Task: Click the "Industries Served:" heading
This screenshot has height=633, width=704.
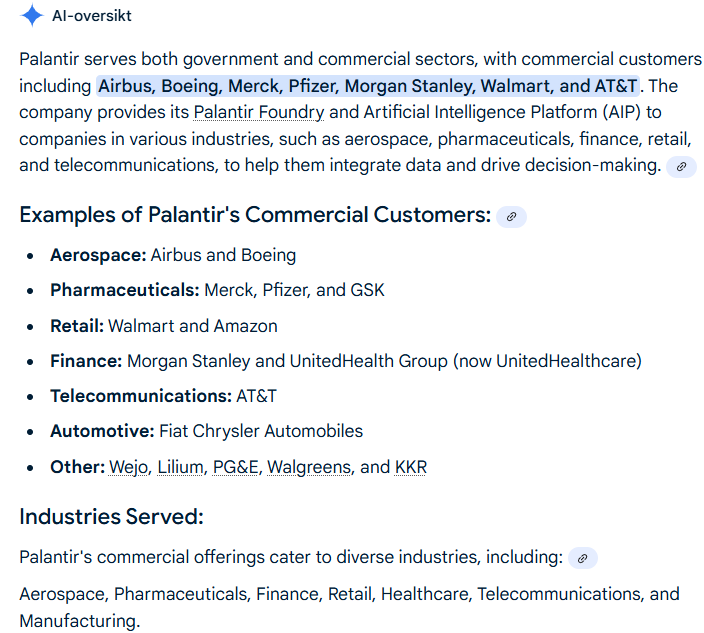Action: coord(111,517)
